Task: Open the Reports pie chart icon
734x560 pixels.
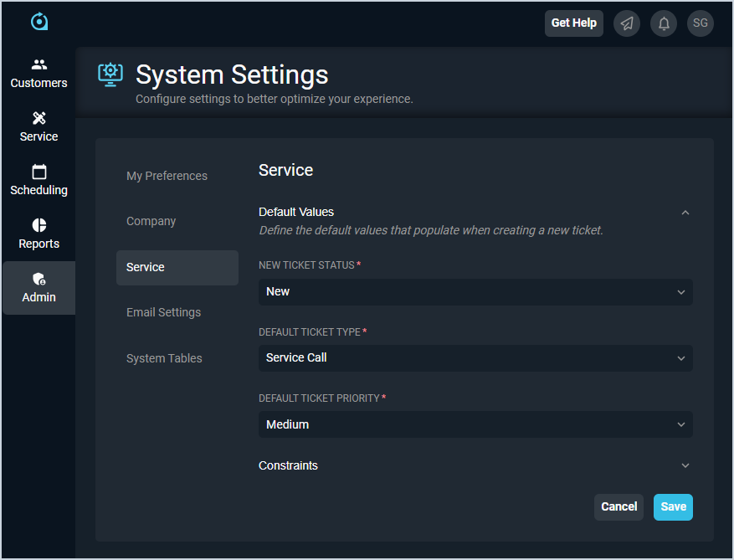Action: 39,225
